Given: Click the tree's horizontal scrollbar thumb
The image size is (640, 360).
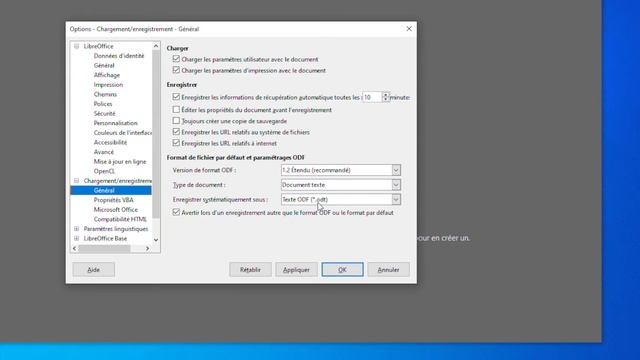Looking at the screenshot, I should pyautogui.click(x=104, y=248).
